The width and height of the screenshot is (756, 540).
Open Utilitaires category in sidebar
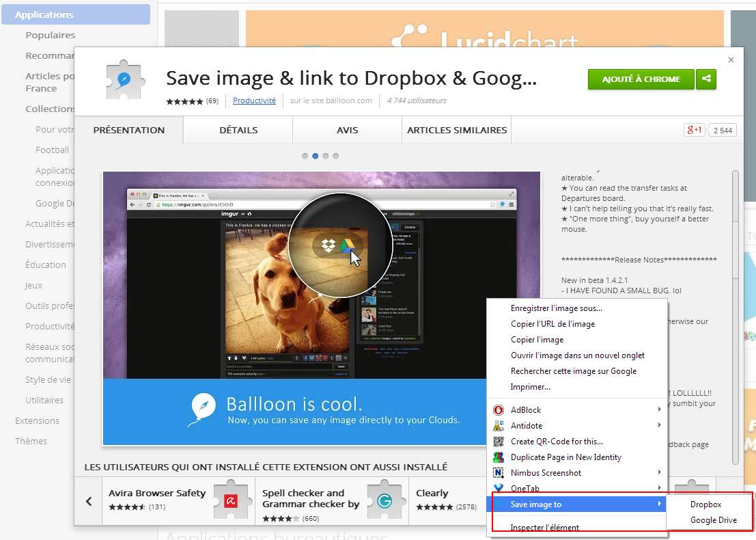pyautogui.click(x=44, y=400)
